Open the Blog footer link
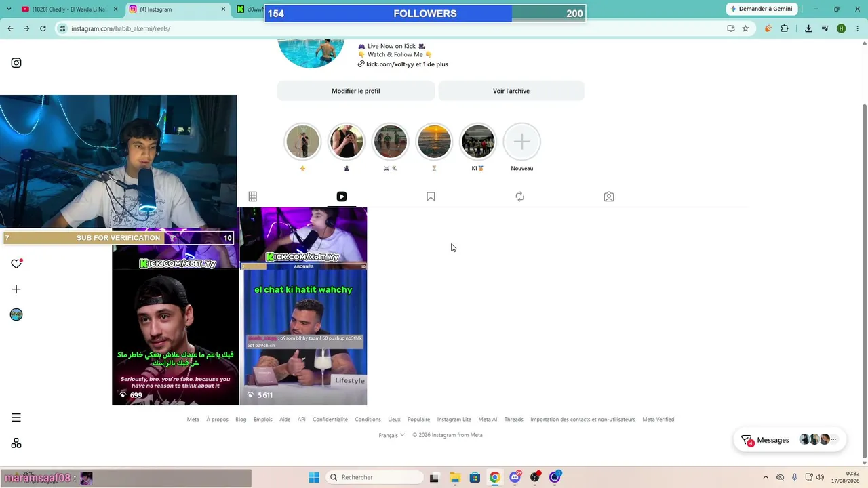Viewport: 868px width, 488px height. point(241,420)
